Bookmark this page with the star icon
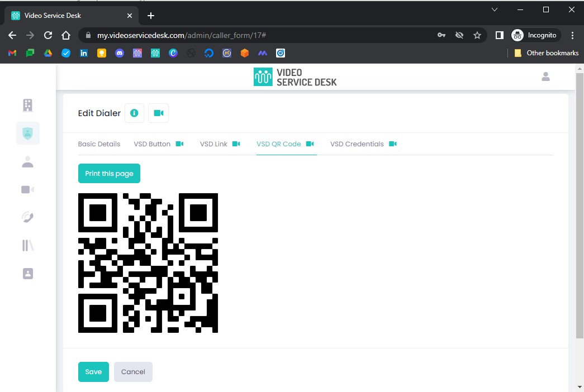 click(477, 35)
